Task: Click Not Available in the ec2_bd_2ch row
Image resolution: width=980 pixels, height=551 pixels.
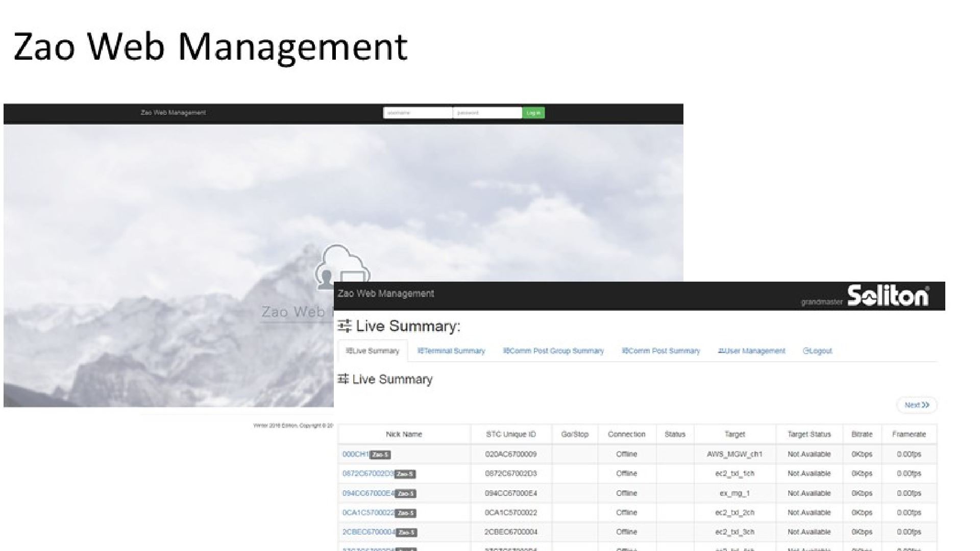Action: pyautogui.click(x=809, y=512)
